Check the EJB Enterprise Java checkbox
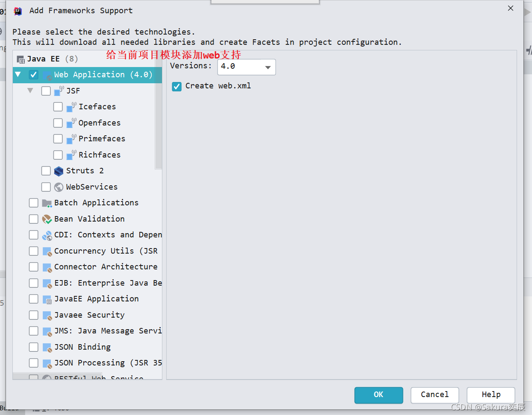The width and height of the screenshot is (532, 415). [34, 283]
